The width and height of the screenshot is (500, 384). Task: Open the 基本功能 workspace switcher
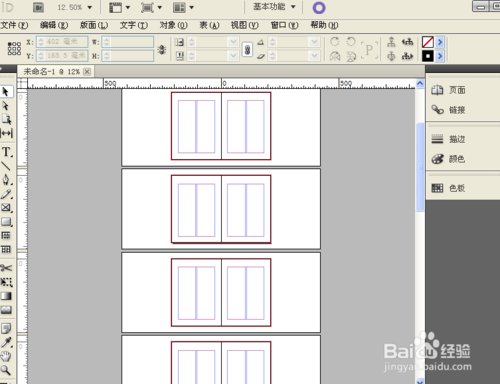coord(274,7)
